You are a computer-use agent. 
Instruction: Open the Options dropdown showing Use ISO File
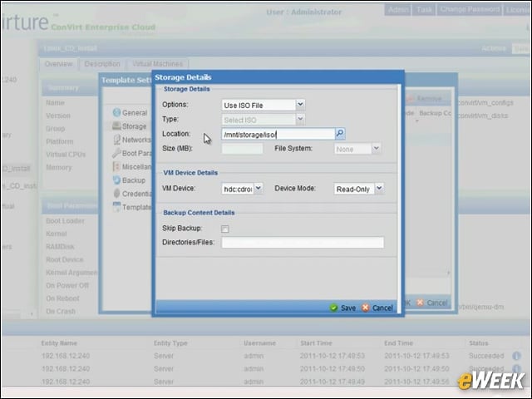[300, 105]
